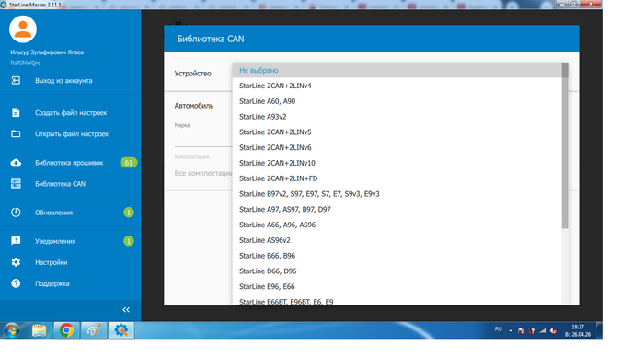Click the question mark icon beside Поддержка

tap(16, 283)
